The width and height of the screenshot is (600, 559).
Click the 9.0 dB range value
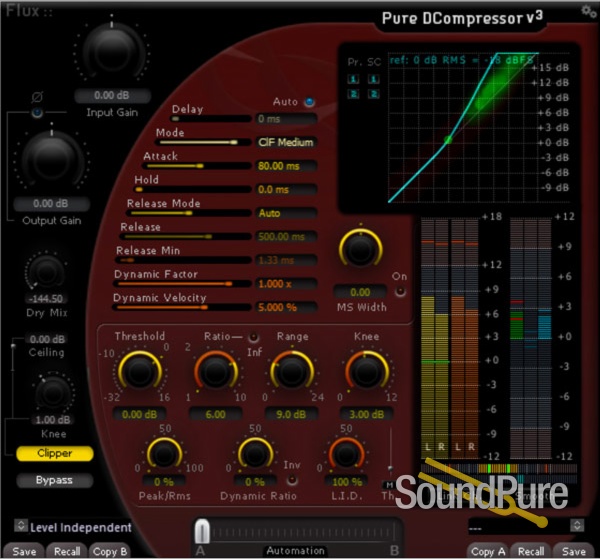(x=291, y=414)
